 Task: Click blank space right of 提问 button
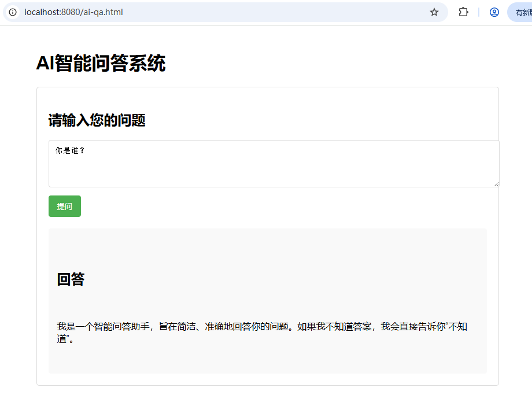click(x=289, y=206)
